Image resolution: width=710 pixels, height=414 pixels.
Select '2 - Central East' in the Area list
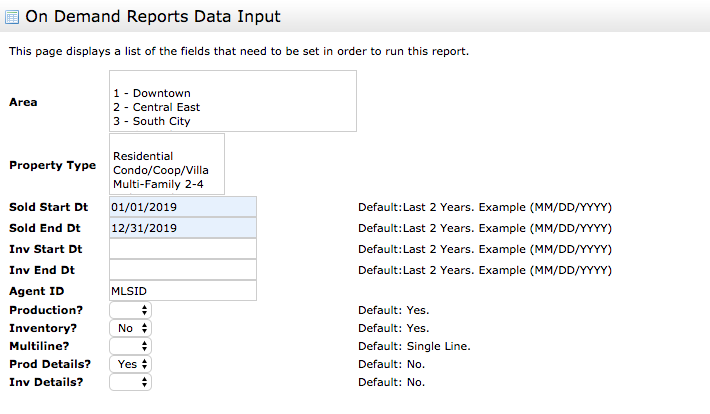tap(156, 107)
